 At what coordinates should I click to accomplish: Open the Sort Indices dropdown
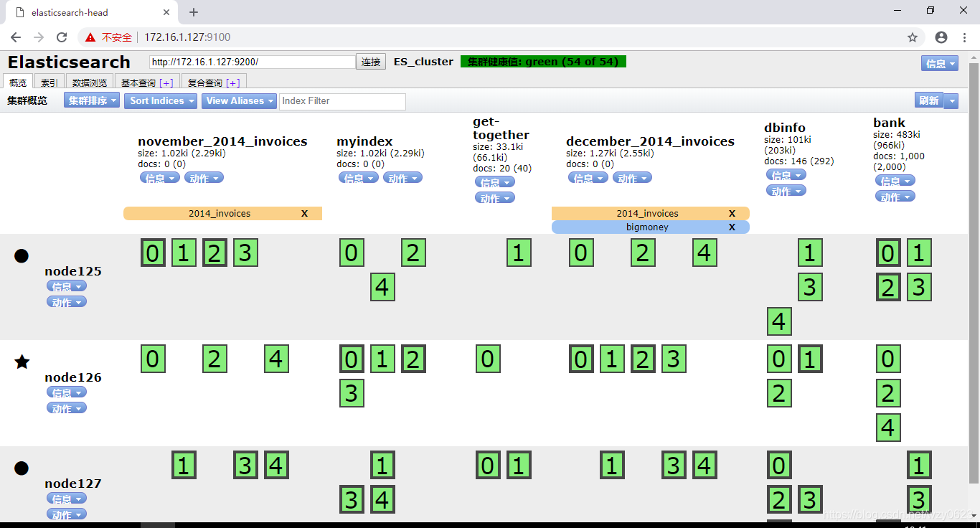(x=161, y=101)
